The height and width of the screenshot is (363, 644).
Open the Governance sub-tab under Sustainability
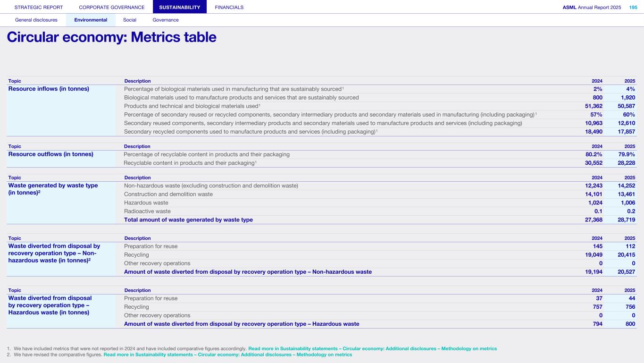click(x=166, y=20)
